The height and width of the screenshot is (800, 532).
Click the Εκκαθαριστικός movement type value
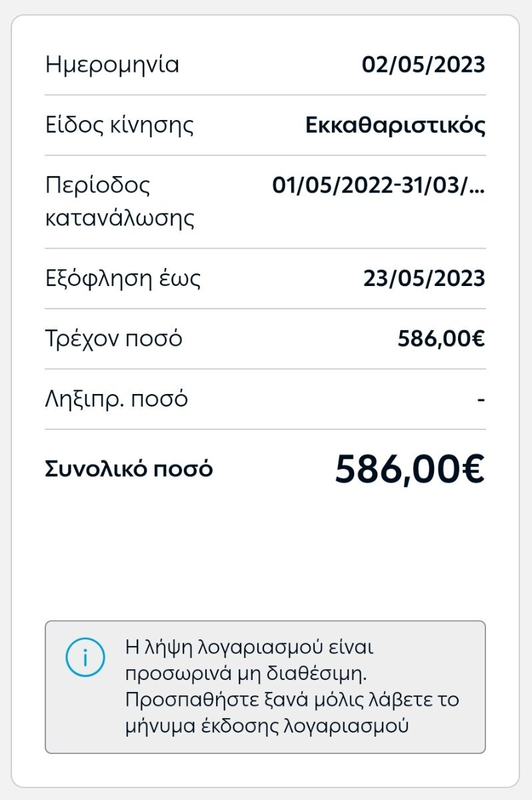pyautogui.click(x=395, y=125)
